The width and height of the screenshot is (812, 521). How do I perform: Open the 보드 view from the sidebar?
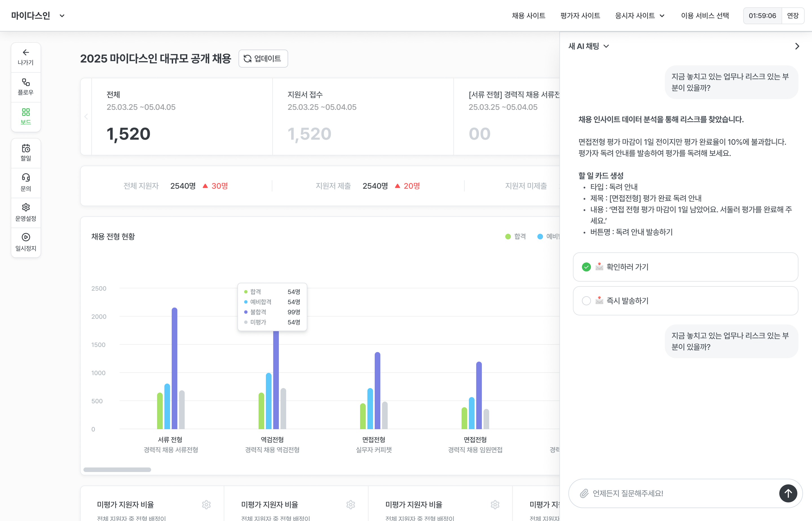[x=26, y=116]
